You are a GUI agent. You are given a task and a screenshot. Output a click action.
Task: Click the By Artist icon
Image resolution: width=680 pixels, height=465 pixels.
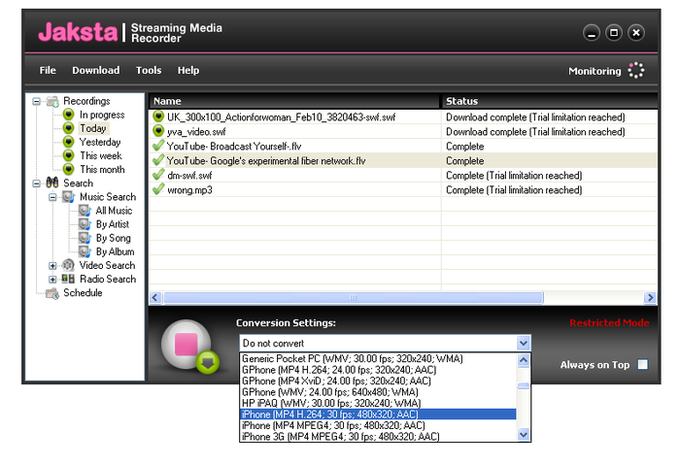tap(85, 224)
